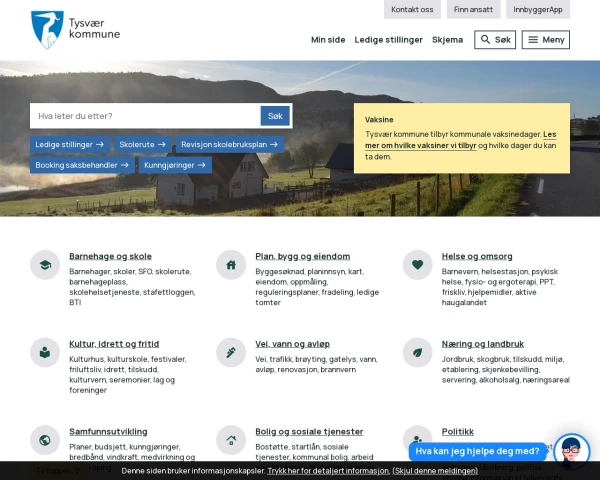Open the Næring og landbruk link
The height and width of the screenshot is (480, 600).
[483, 344]
